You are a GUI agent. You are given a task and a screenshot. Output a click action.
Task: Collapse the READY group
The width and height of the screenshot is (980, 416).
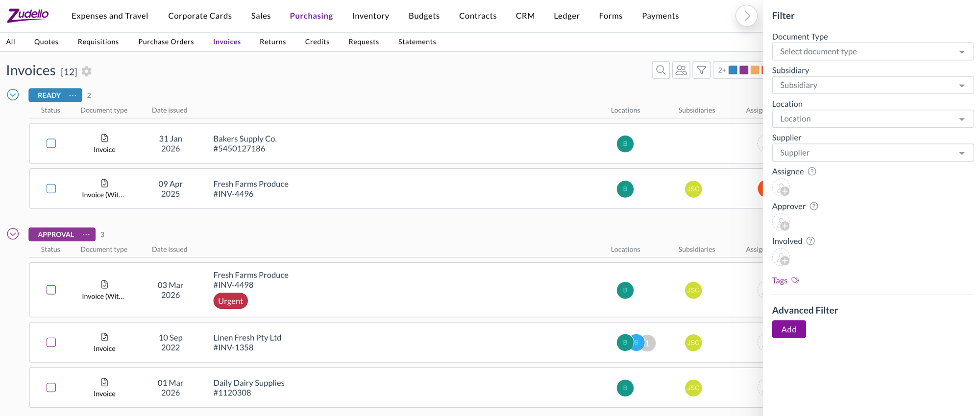coord(13,95)
